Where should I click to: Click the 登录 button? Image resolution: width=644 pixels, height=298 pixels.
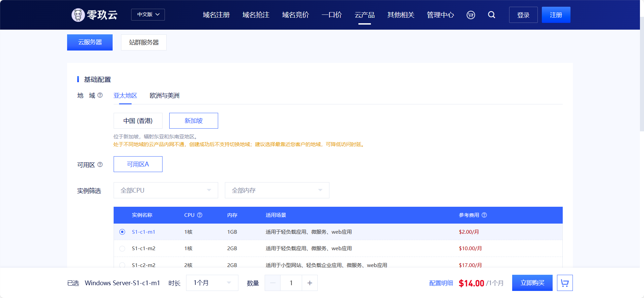tap(523, 15)
